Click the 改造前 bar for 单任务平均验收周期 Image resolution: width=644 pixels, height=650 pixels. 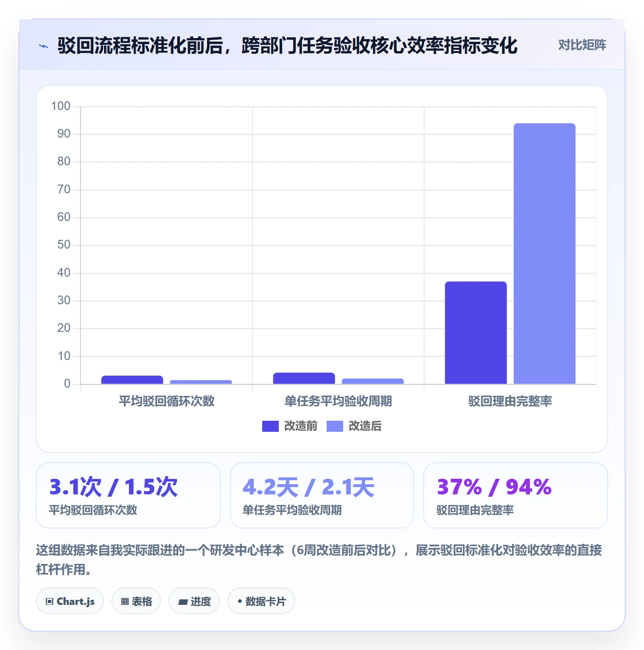point(304,378)
